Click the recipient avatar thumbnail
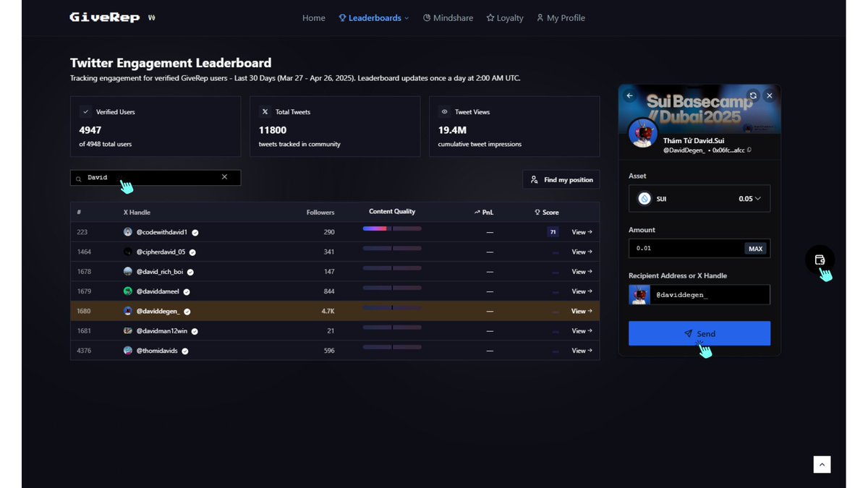Image resolution: width=868 pixels, height=488 pixels. tap(639, 295)
